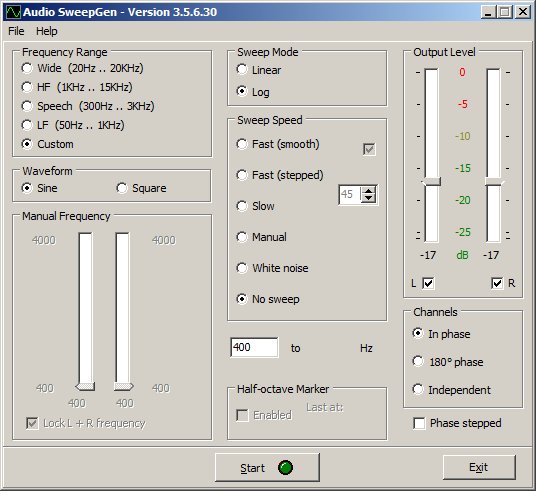Screen dimensions: 536x491
Task: Toggle the checkbox beside Fast (smooth)
Action: [369, 149]
